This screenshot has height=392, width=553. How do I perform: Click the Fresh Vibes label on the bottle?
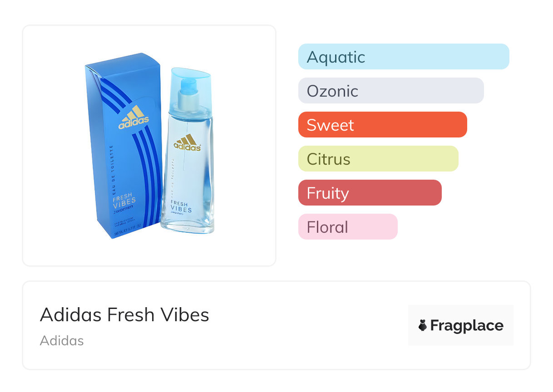click(x=181, y=206)
